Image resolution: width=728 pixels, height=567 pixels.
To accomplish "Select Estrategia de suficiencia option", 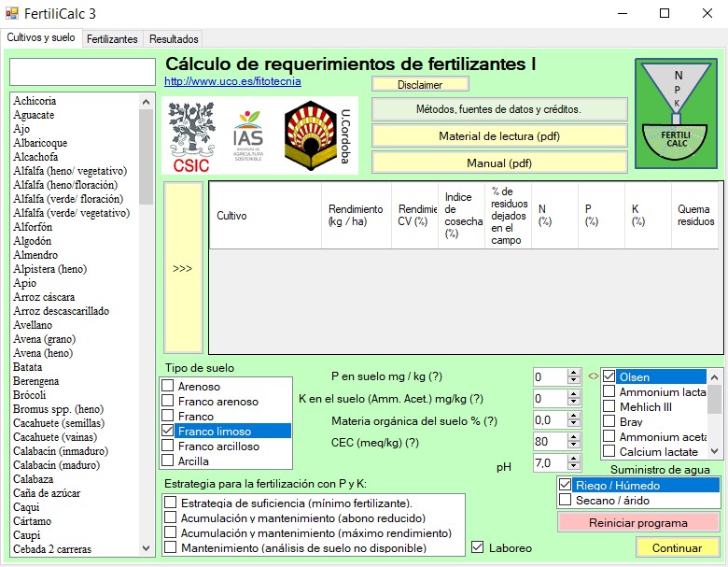I will [x=171, y=503].
